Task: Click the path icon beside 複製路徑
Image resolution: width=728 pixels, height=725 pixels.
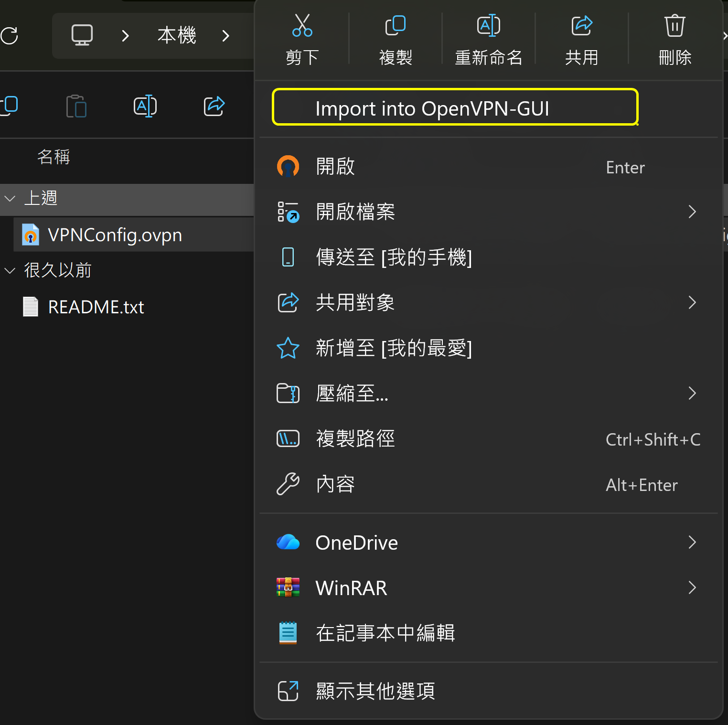Action: pos(288,438)
